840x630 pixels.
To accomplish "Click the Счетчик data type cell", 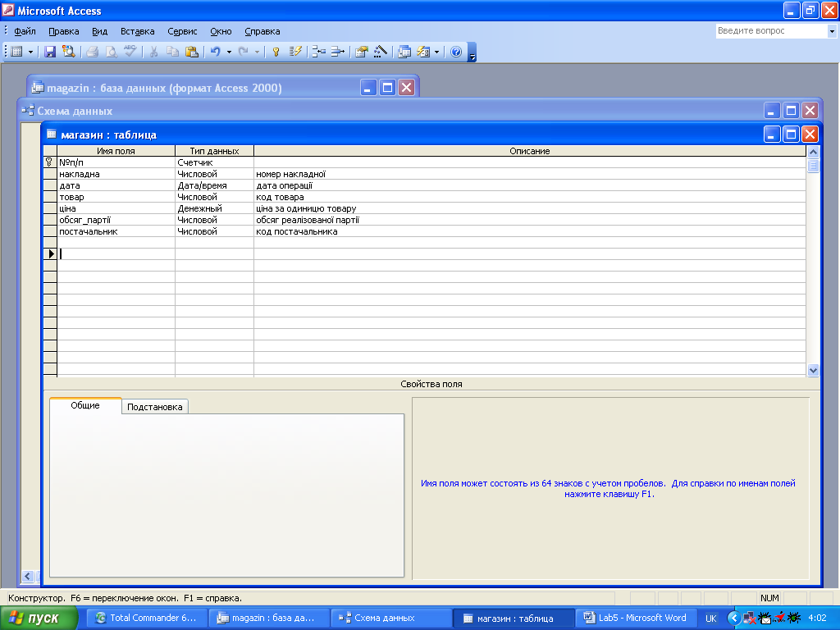I will tap(214, 162).
